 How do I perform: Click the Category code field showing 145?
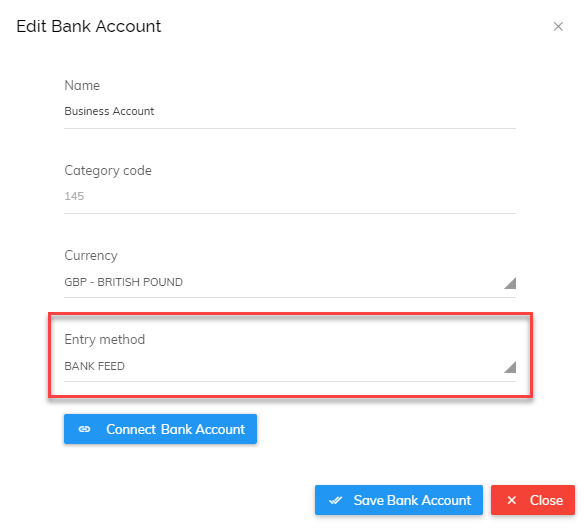tap(290, 197)
